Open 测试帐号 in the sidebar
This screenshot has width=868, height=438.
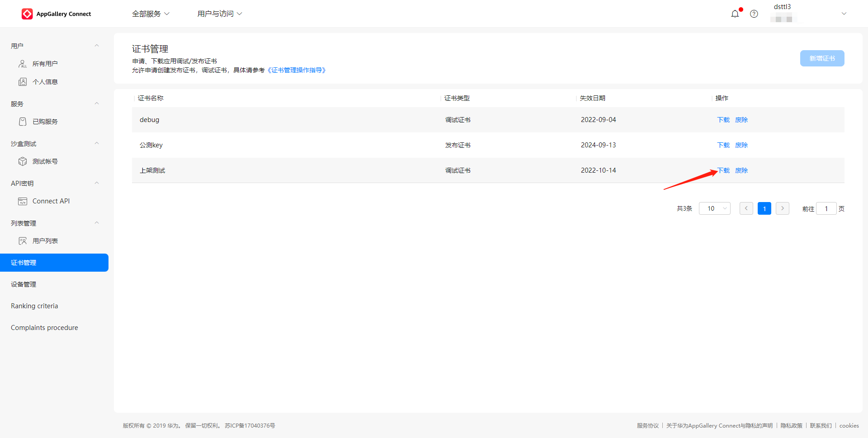[x=45, y=161]
